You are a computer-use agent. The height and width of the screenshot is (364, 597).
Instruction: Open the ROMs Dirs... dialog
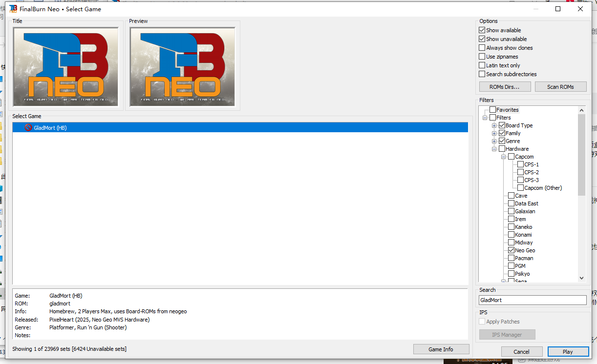[x=504, y=87]
